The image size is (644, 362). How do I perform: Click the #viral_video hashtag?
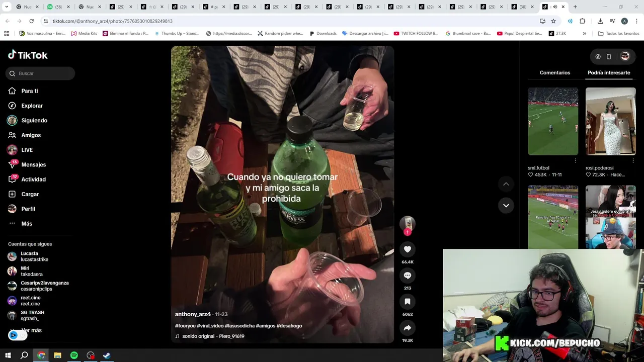[210, 326]
